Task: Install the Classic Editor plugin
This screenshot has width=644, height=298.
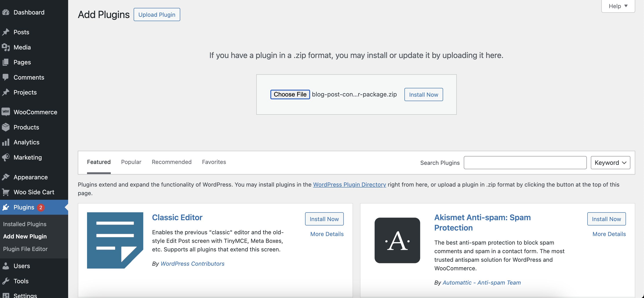Action: [x=324, y=219]
